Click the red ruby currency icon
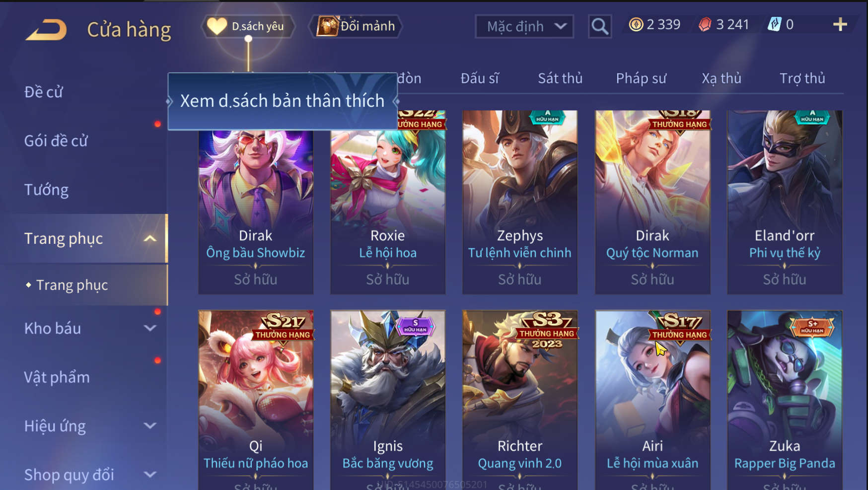The image size is (868, 490). tap(705, 24)
